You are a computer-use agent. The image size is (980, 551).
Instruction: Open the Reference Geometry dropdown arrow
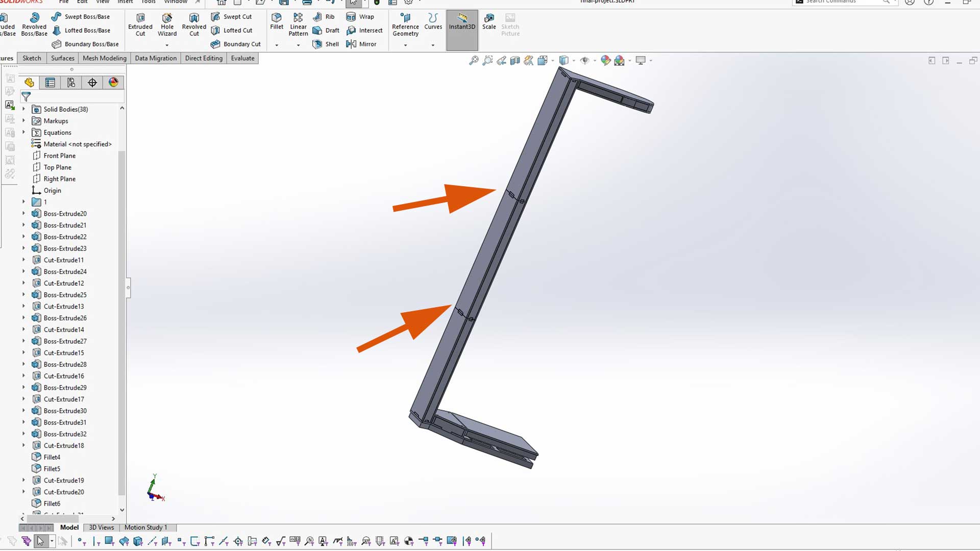(x=405, y=45)
